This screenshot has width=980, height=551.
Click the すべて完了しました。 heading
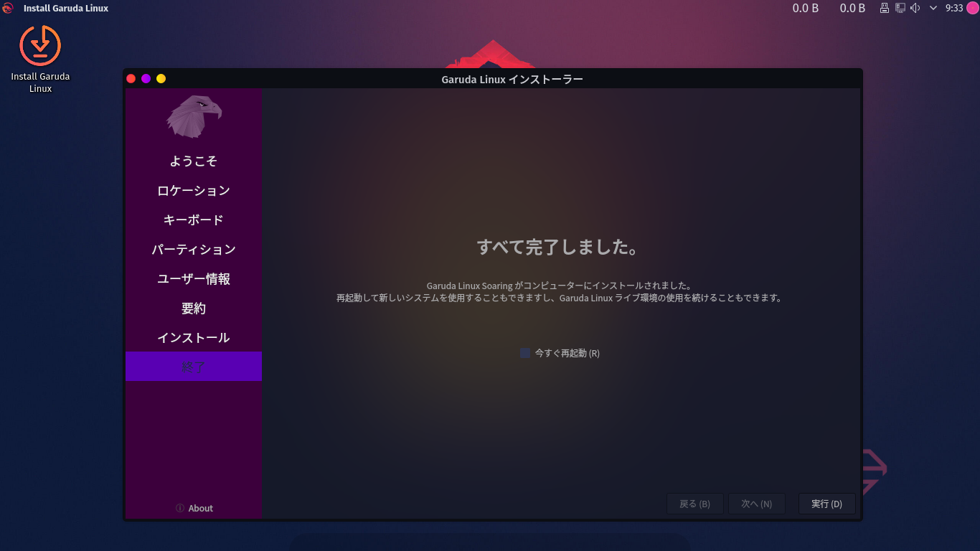pos(558,248)
